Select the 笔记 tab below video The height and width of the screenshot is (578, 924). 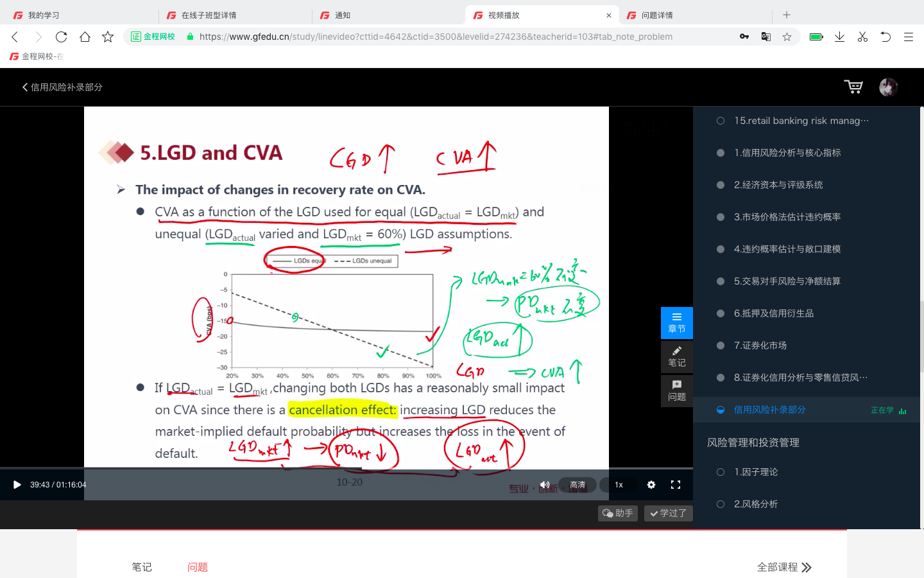(x=142, y=567)
